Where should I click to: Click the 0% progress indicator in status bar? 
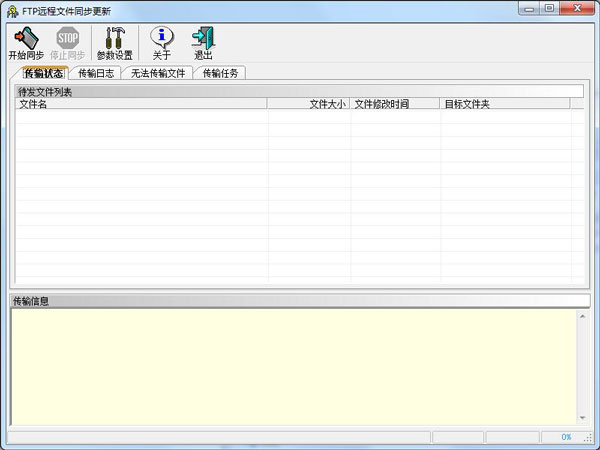tap(566, 437)
